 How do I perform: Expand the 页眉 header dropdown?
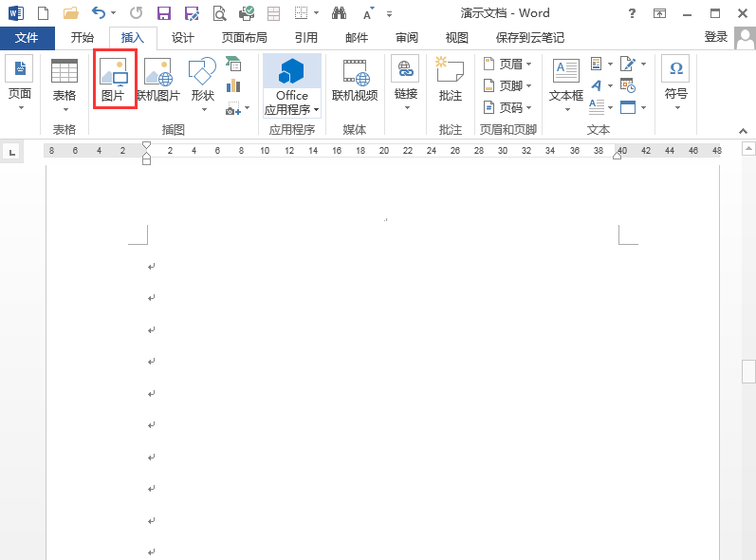[507, 64]
